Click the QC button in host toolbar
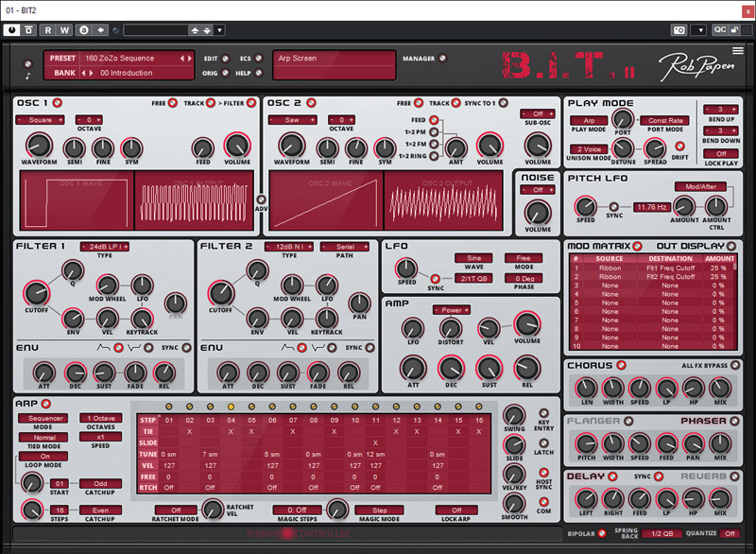Viewport: 756px width, 554px height. (720, 30)
